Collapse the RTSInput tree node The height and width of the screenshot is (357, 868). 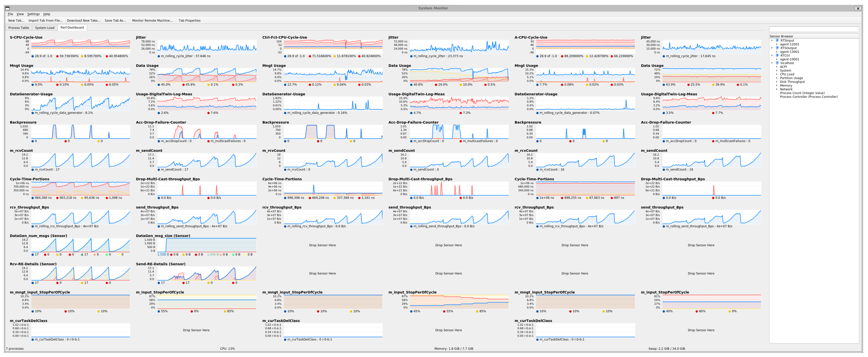tap(772, 40)
